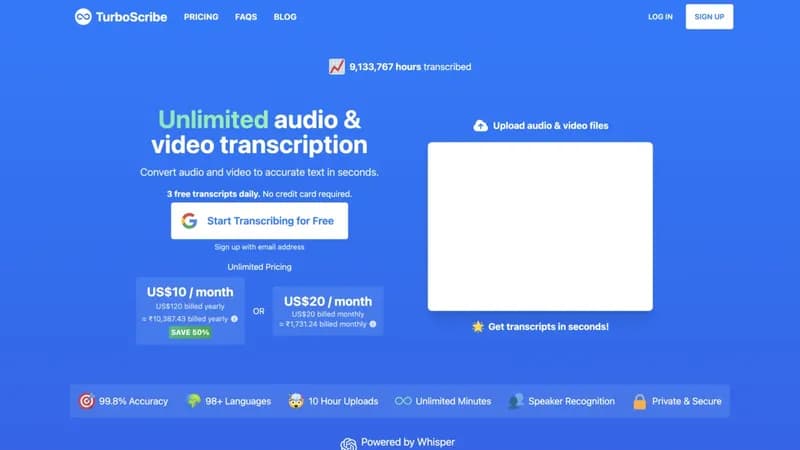
Task: Click the star icon beside Get transcripts
Action: (x=478, y=327)
